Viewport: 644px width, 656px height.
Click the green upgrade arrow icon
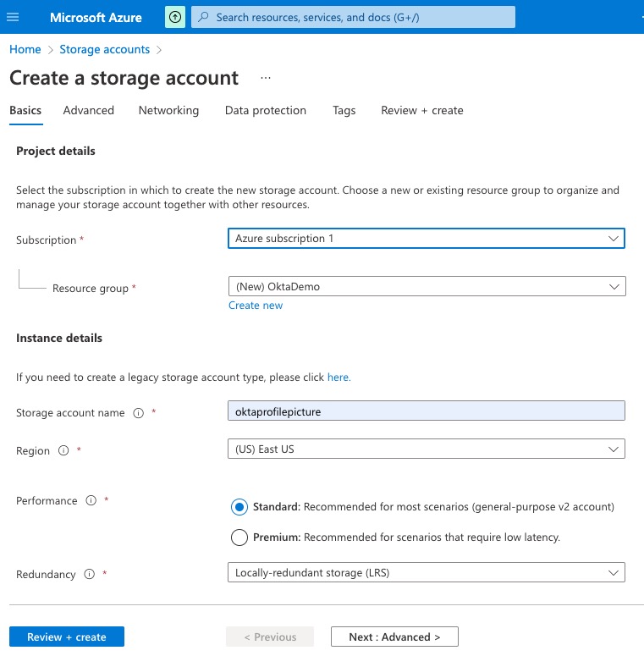[174, 17]
